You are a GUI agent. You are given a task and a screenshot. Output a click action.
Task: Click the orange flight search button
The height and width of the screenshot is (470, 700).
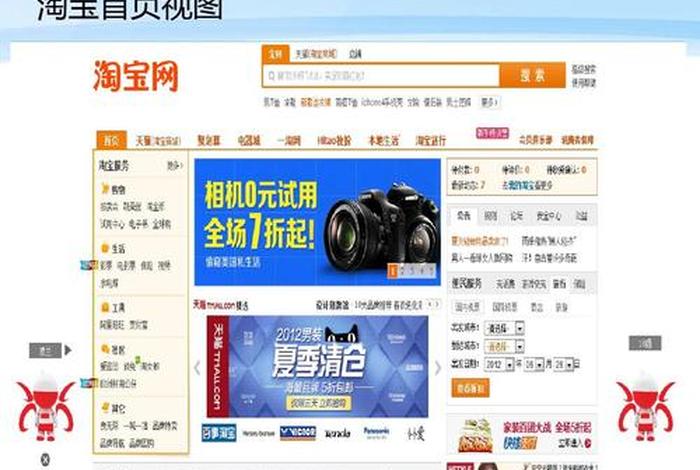point(471,388)
